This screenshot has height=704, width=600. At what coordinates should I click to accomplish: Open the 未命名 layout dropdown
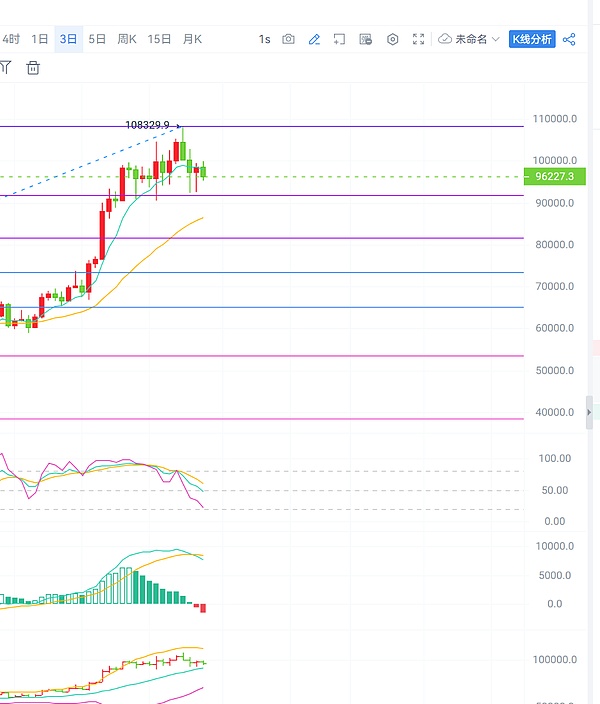tap(469, 39)
